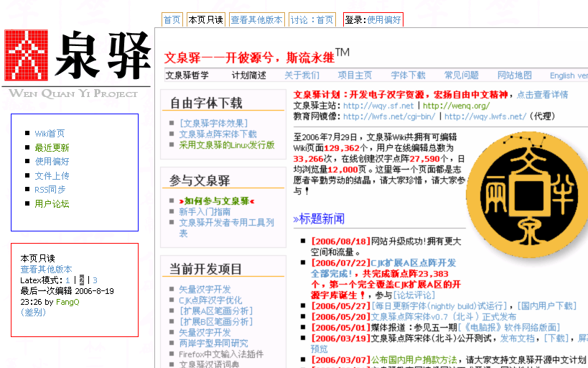Open [论坛评论] link in news
This screenshot has height=368, width=588.
(x=414, y=295)
